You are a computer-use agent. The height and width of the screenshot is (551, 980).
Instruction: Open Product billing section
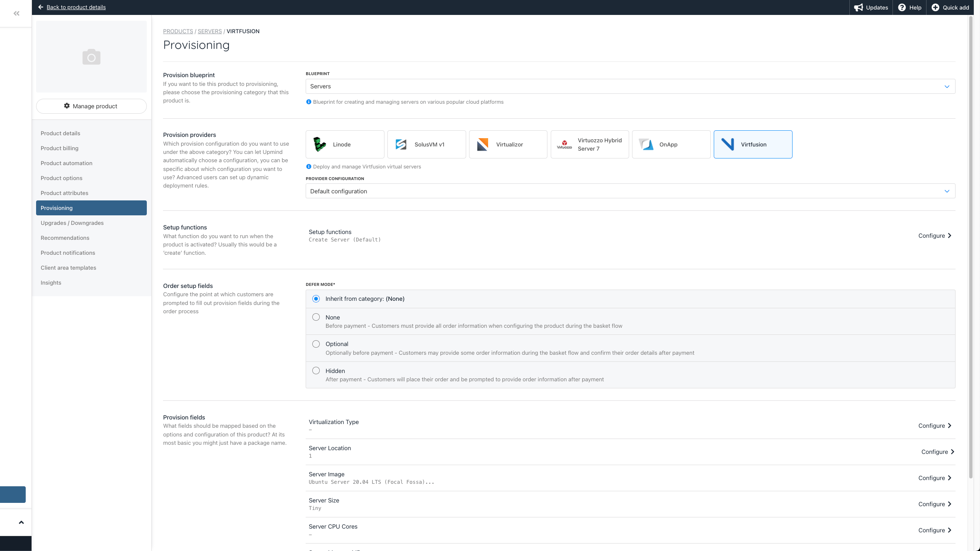click(x=91, y=148)
